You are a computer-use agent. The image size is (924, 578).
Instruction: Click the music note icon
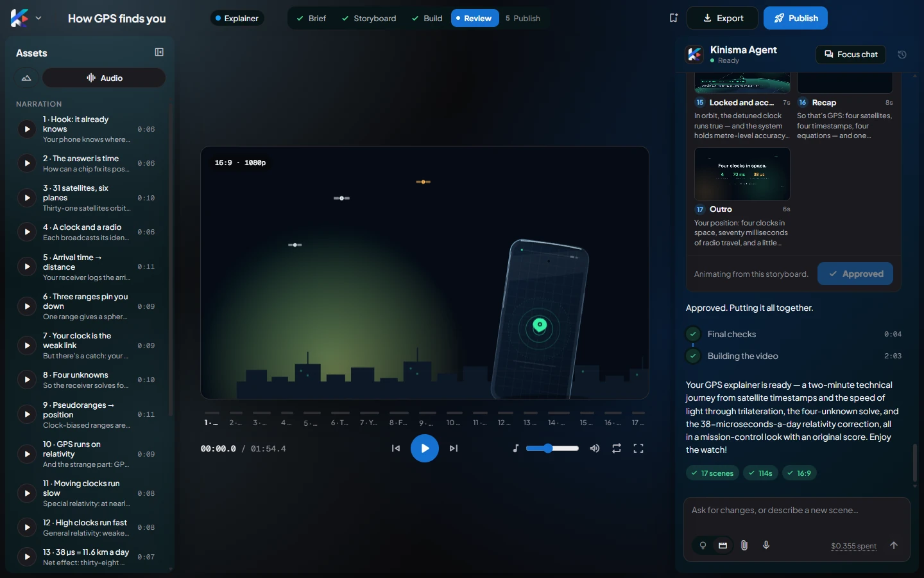tap(515, 448)
